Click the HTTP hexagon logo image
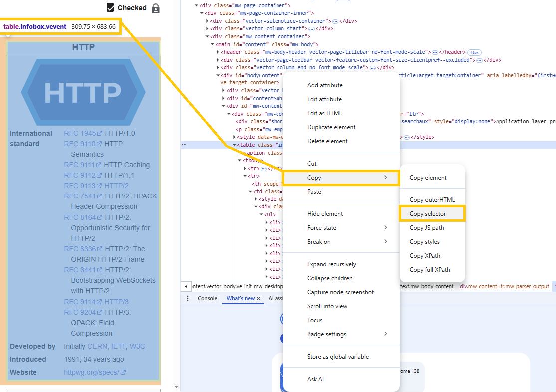Screen dimensions: 556x392 tap(83, 92)
